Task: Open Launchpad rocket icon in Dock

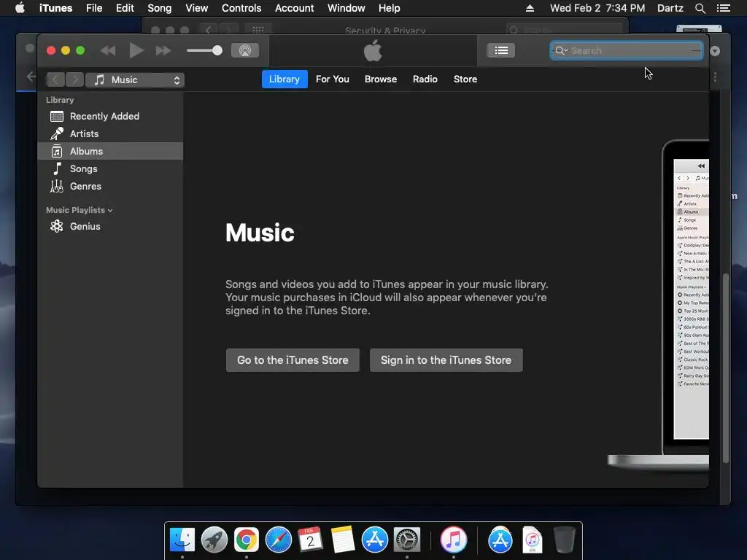Action: coord(214,540)
